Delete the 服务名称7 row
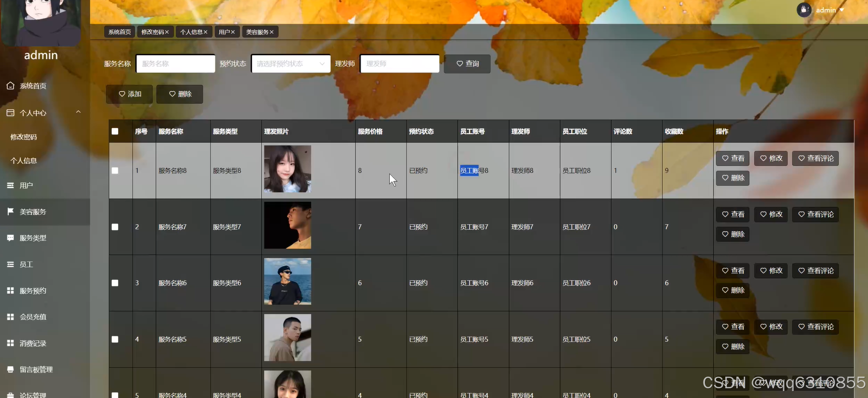 [x=733, y=234]
